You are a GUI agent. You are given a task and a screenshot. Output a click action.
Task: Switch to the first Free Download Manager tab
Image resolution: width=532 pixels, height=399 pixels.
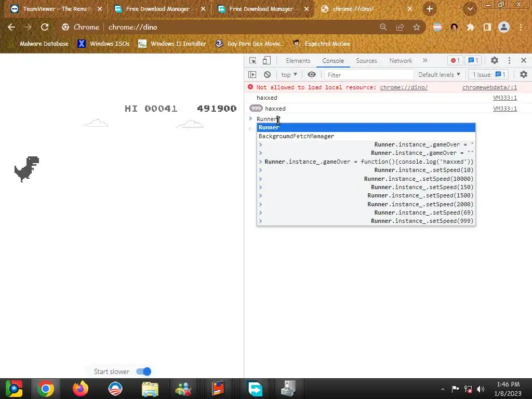click(x=158, y=9)
